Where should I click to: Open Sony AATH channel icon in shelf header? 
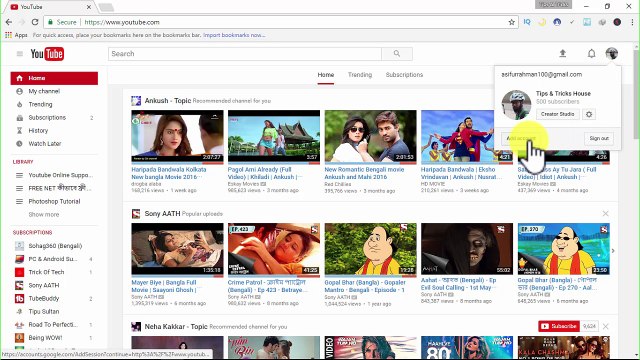point(136,213)
